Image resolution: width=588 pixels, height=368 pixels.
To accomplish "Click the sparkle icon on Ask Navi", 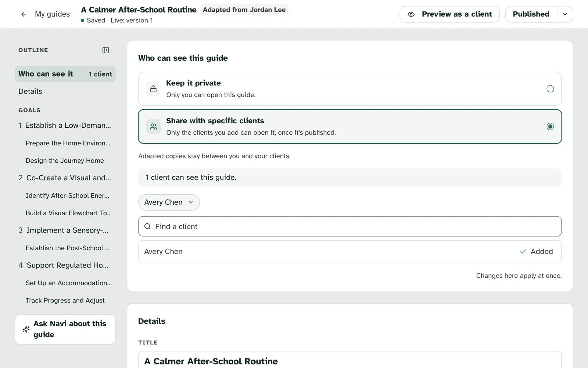I will 26,329.
